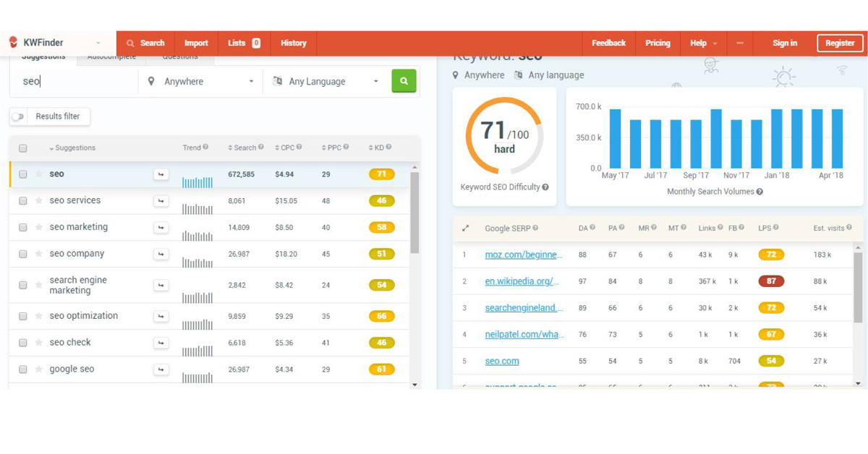The image size is (868, 454).
Task: Open the seo.com SERP result link
Action: (x=502, y=361)
